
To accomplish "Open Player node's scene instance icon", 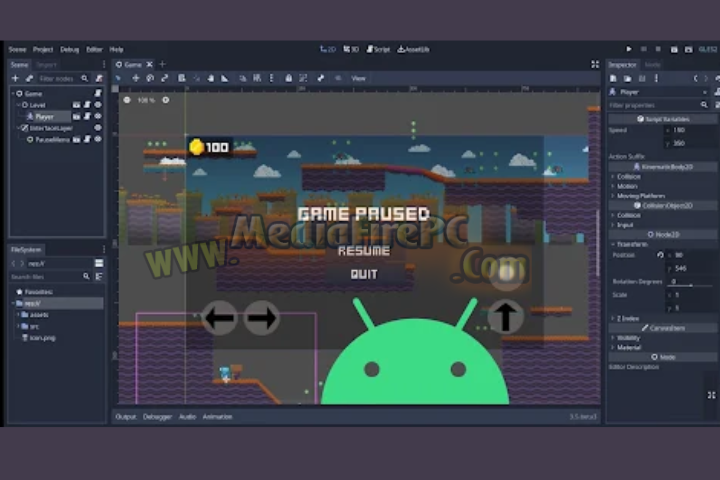I will (76, 116).
